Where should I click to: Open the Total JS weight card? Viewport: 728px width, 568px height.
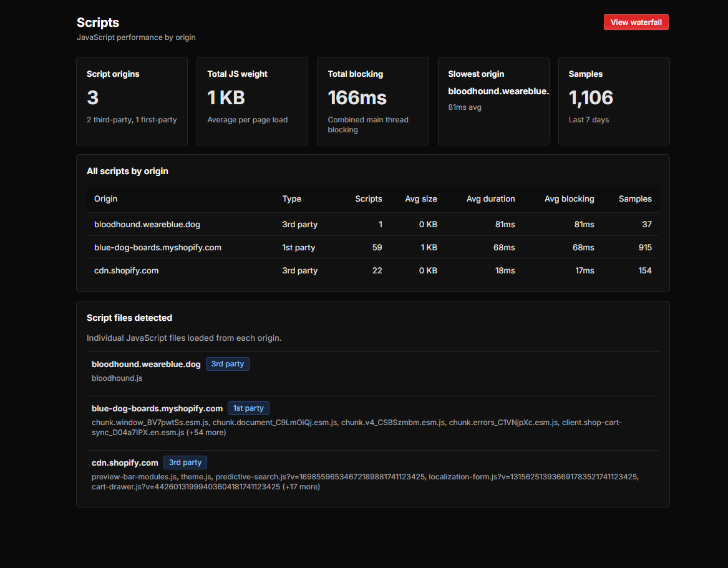[x=252, y=100]
